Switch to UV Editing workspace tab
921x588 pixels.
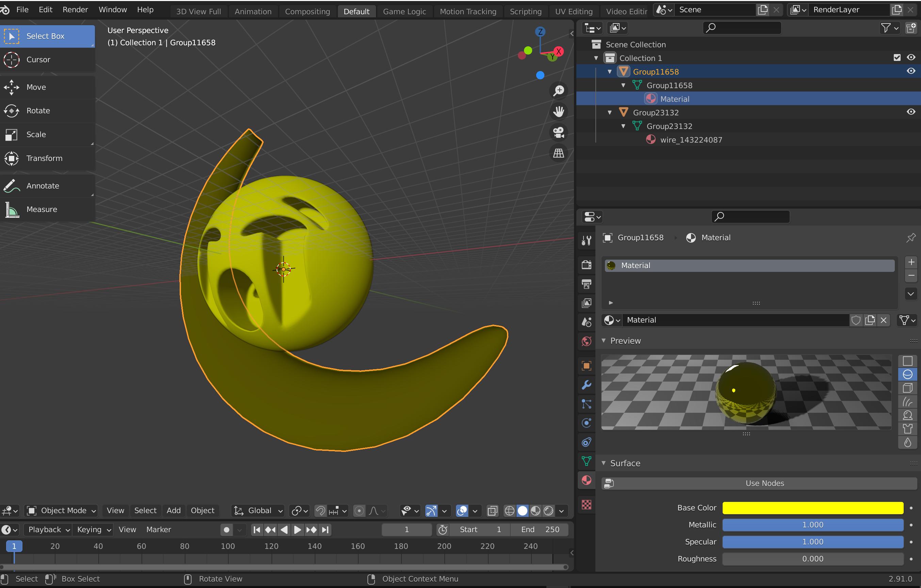[573, 12]
